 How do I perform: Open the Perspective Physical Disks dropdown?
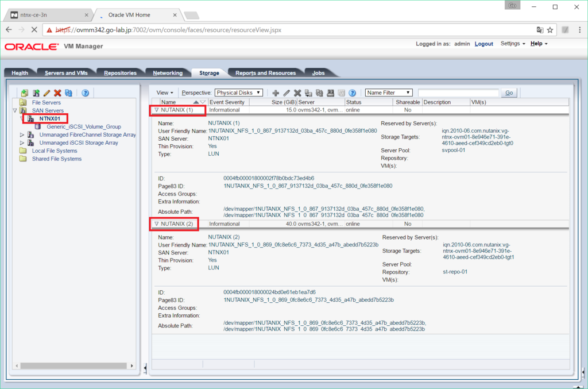[x=238, y=93]
